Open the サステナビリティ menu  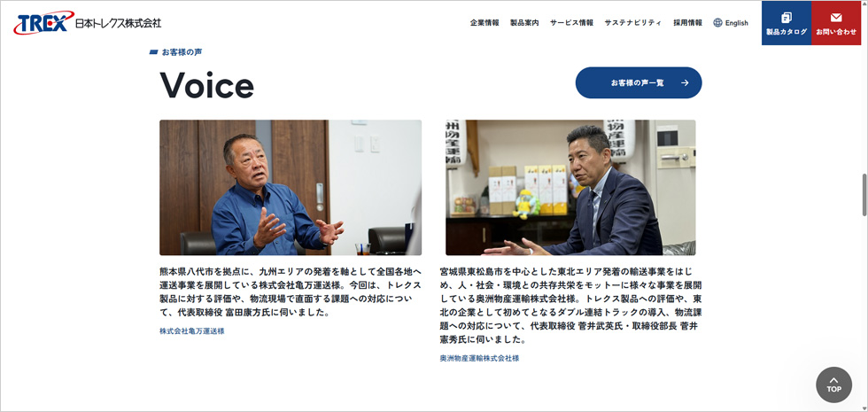(x=633, y=23)
